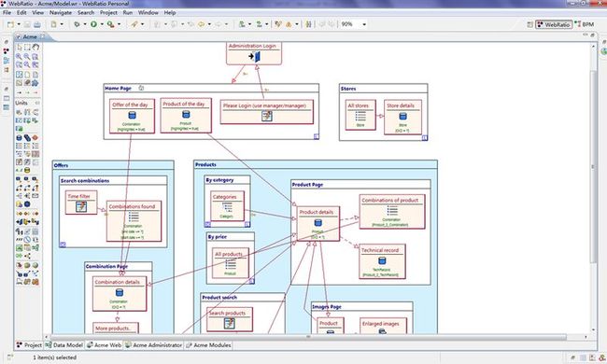Click the entry icon in Search products unit
This screenshot has width=607, height=364.
[x=229, y=323]
